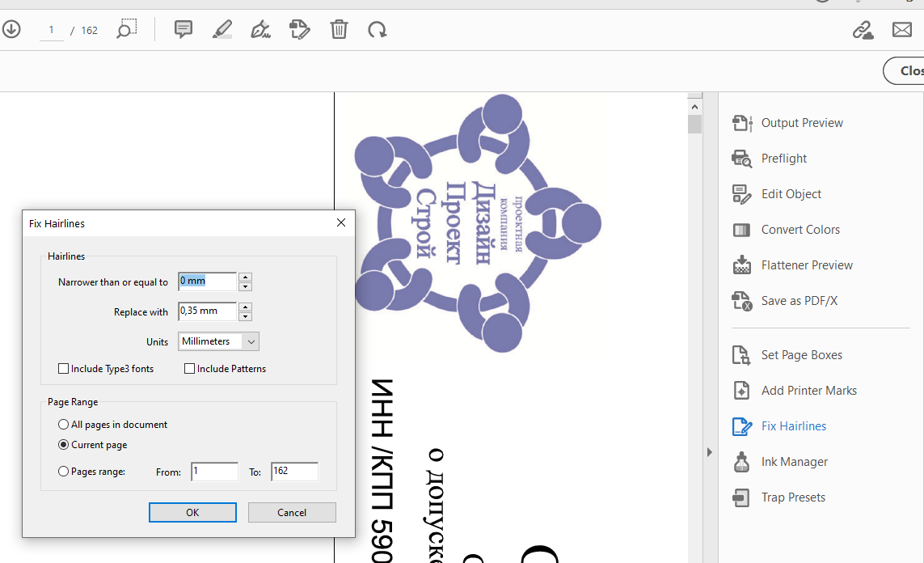The image size is (924, 563).
Task: Click the Replace with field
Action: (208, 311)
